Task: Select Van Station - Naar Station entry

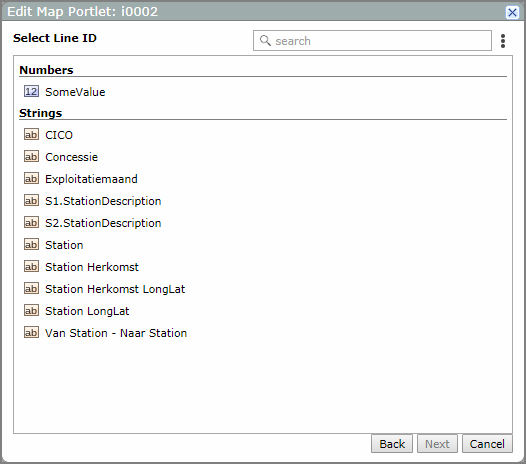Action: (116, 333)
